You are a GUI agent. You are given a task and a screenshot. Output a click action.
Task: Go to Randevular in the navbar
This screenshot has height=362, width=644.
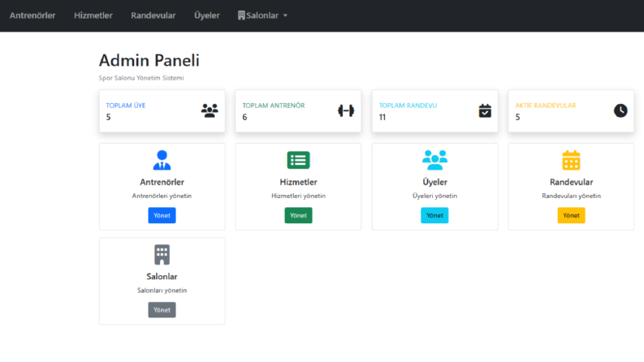click(153, 15)
